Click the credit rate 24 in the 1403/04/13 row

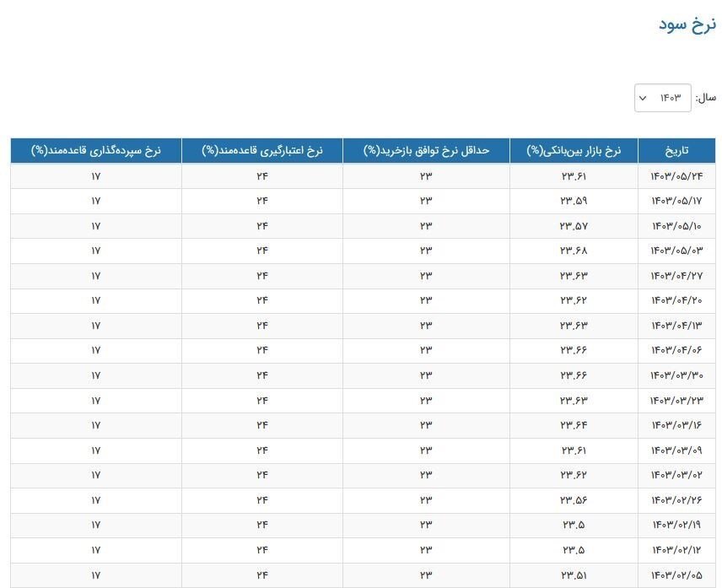pos(261,326)
